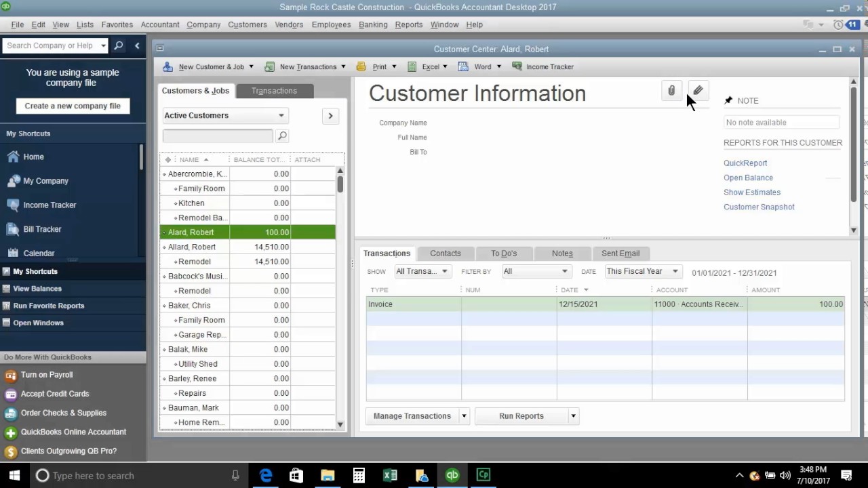
Task: Click QuickBooks icon in taskbar
Action: pyautogui.click(x=452, y=475)
